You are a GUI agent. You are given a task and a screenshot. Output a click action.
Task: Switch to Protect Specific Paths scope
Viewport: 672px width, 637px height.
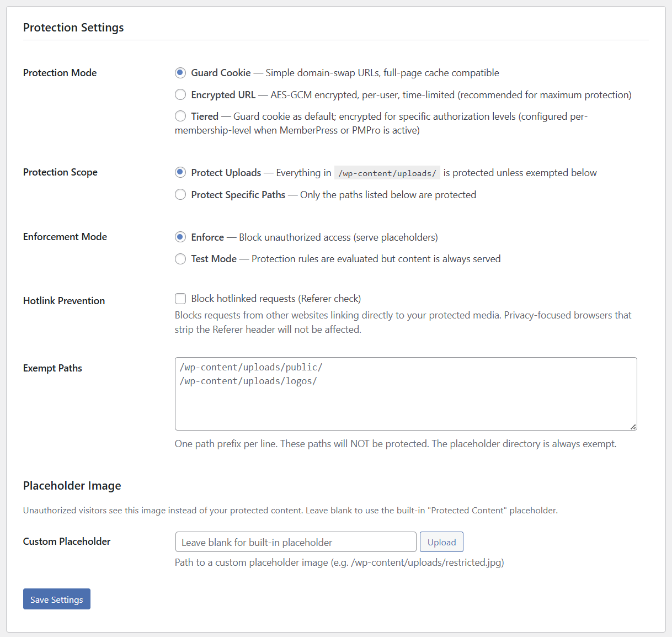180,194
